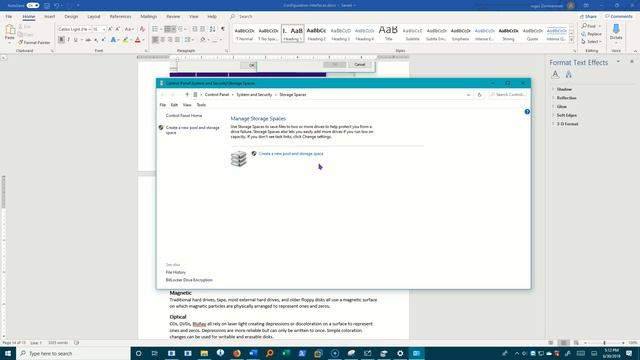Toggle Show/Hide paragraph marks

[223, 29]
